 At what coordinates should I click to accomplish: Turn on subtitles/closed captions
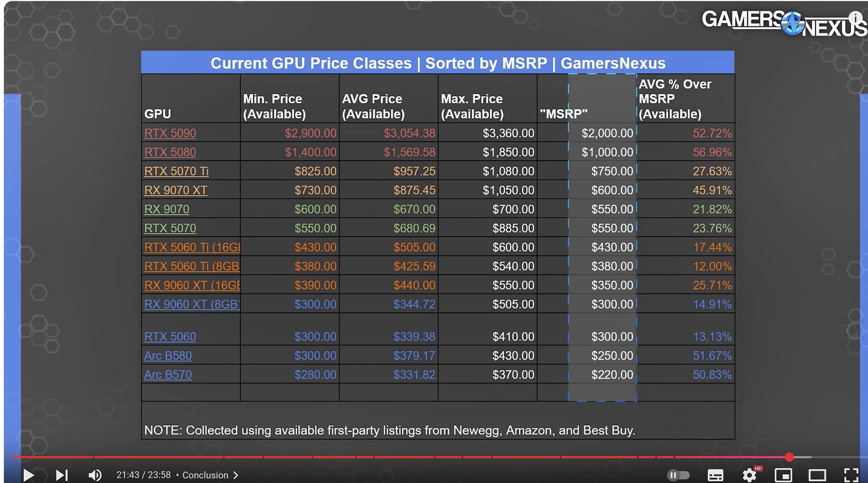pyautogui.click(x=715, y=475)
